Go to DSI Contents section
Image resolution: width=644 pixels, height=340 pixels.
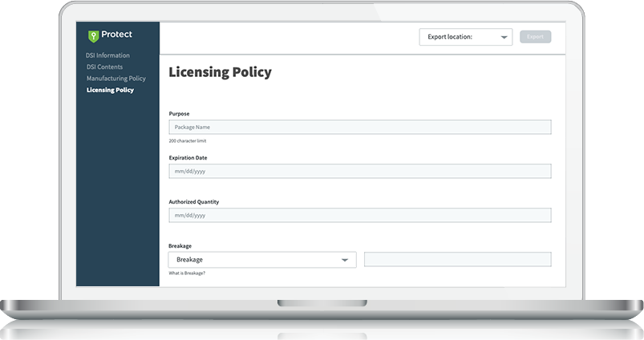pyautogui.click(x=104, y=67)
